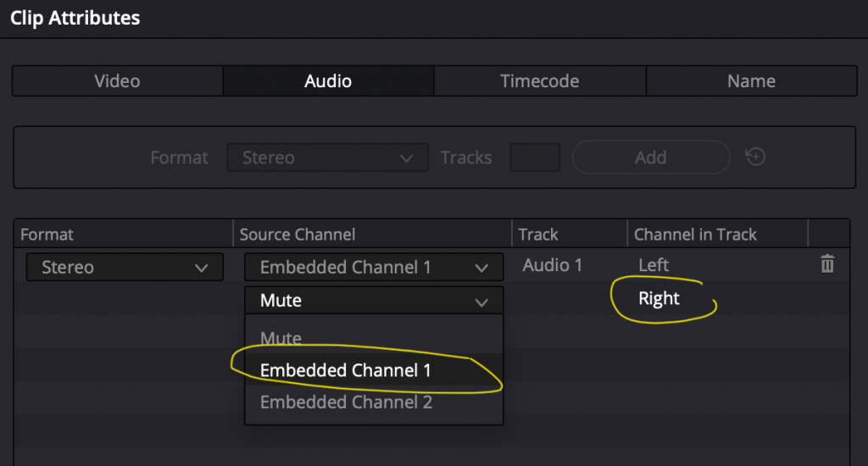
Task: Click the Source Channel column header
Action: pos(298,235)
